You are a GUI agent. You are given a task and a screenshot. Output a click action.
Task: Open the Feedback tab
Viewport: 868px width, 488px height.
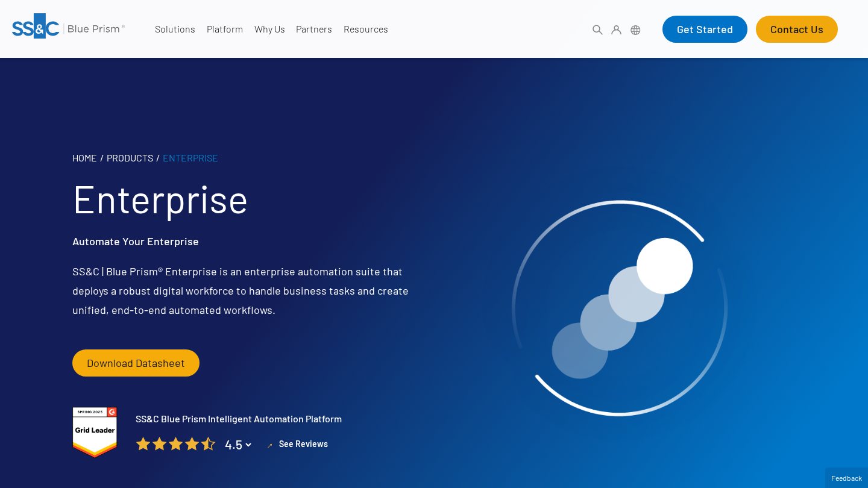click(x=846, y=478)
